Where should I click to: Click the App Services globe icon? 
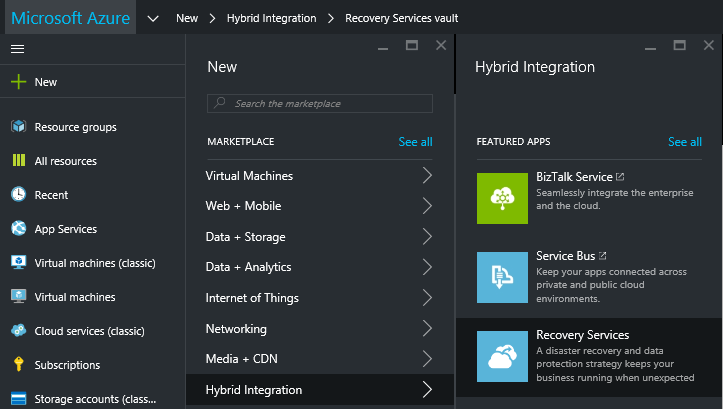tap(18, 228)
